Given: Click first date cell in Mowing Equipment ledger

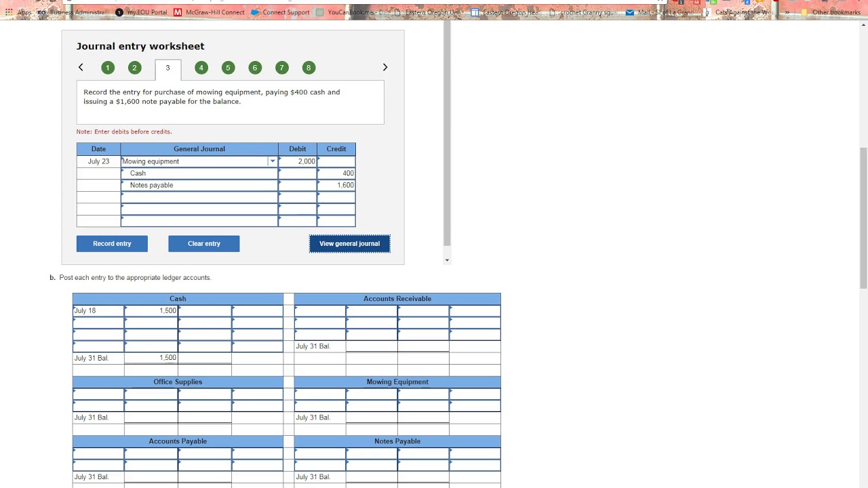Looking at the screenshot, I should (320, 394).
